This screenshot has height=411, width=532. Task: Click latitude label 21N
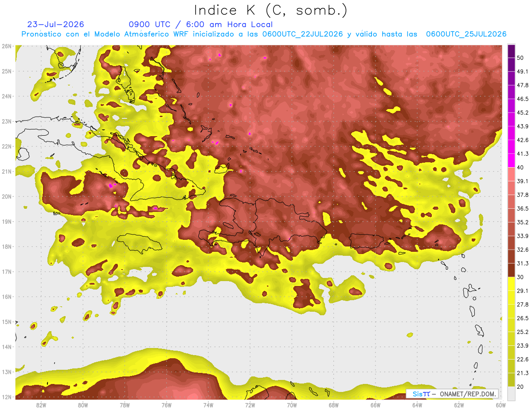[7, 171]
